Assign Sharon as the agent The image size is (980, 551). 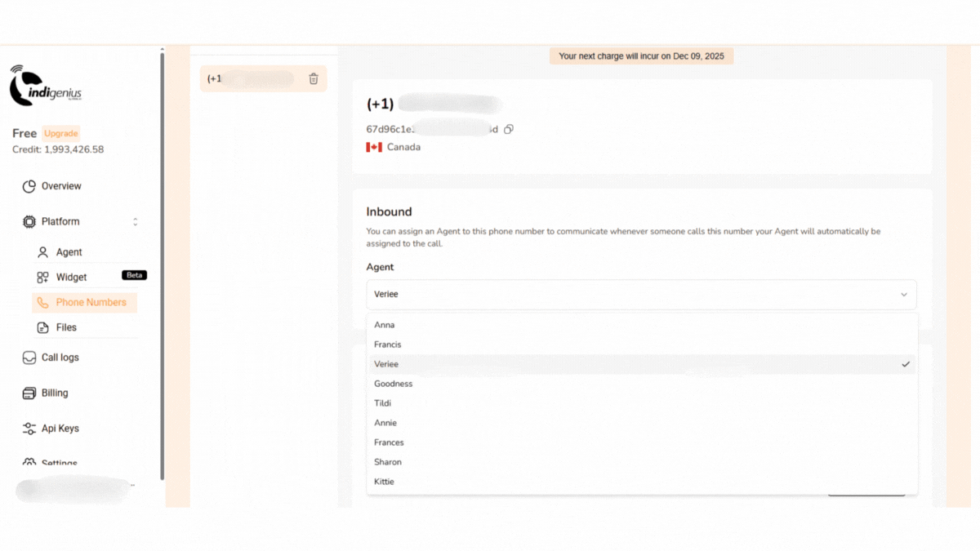click(x=641, y=462)
